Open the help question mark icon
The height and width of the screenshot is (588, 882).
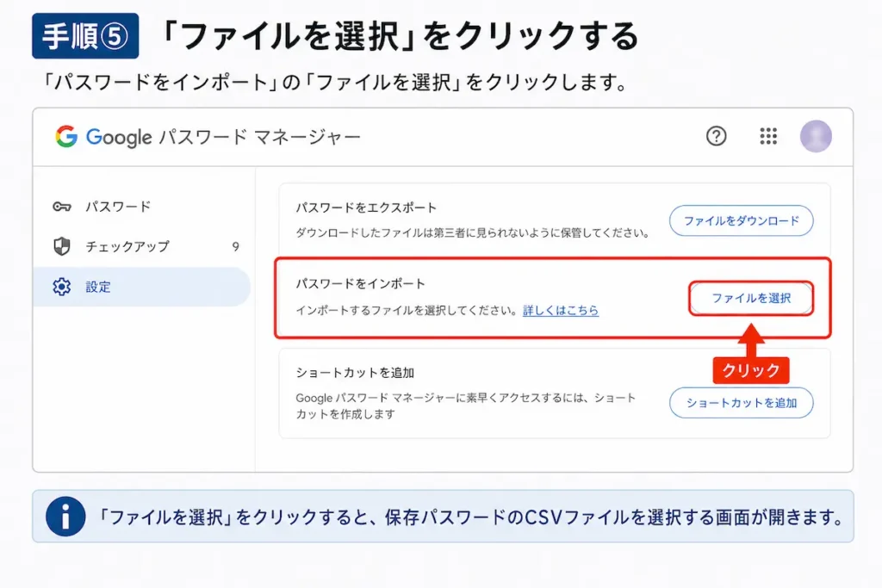[x=716, y=136]
